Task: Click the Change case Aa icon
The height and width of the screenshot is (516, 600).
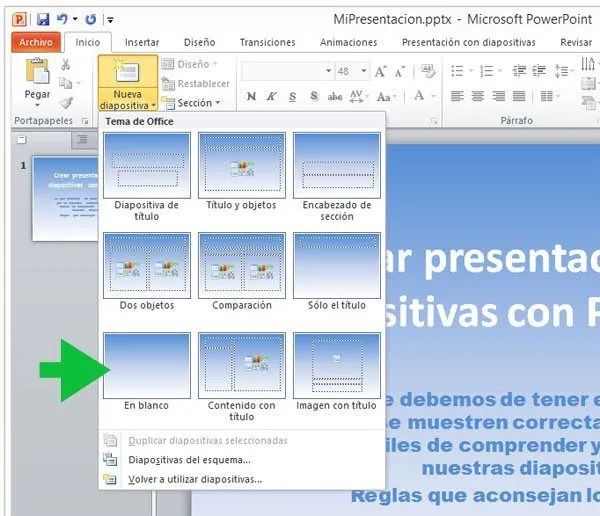Action: [x=386, y=97]
